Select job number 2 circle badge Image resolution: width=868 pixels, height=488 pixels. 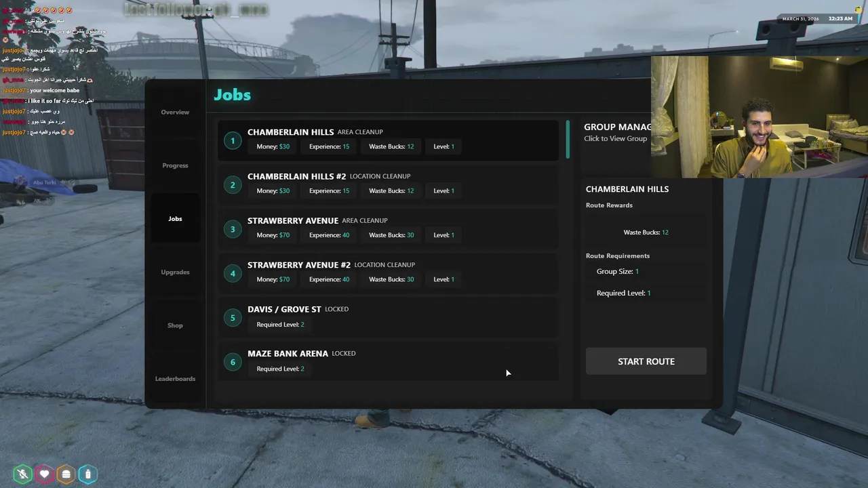(x=233, y=185)
